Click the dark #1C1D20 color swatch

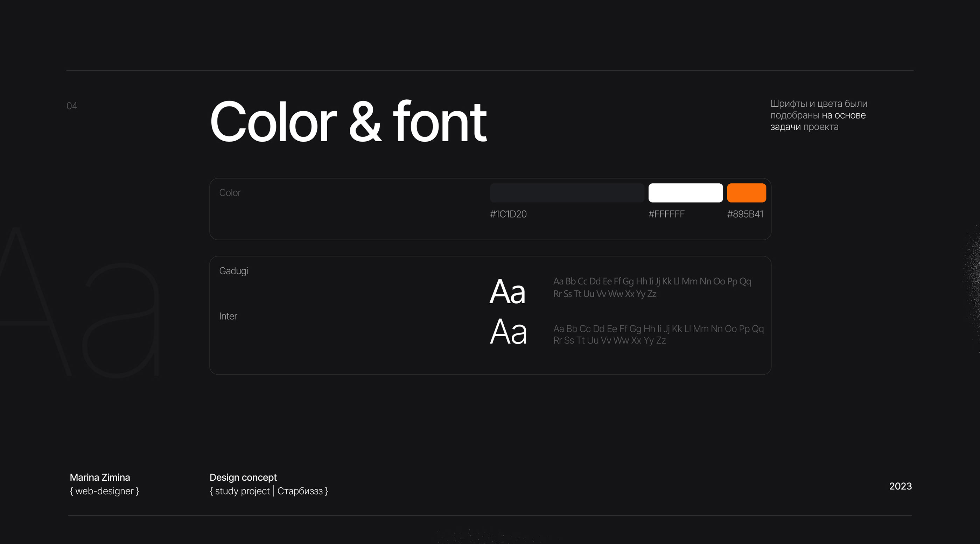click(566, 193)
